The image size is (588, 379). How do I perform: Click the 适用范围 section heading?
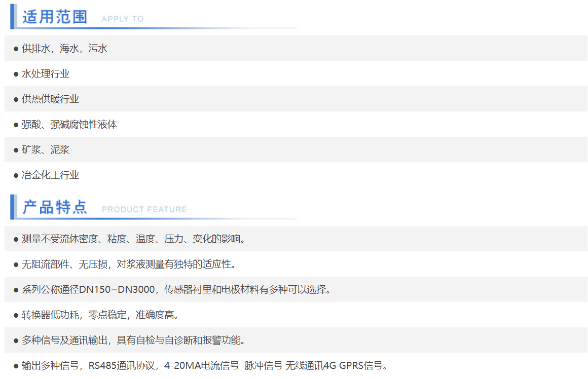click(x=55, y=17)
